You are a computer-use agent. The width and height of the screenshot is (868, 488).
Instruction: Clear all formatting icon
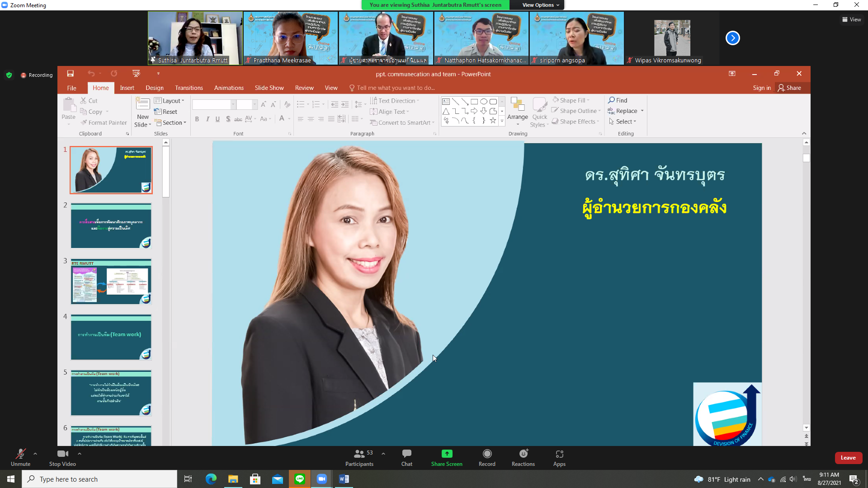click(x=287, y=104)
